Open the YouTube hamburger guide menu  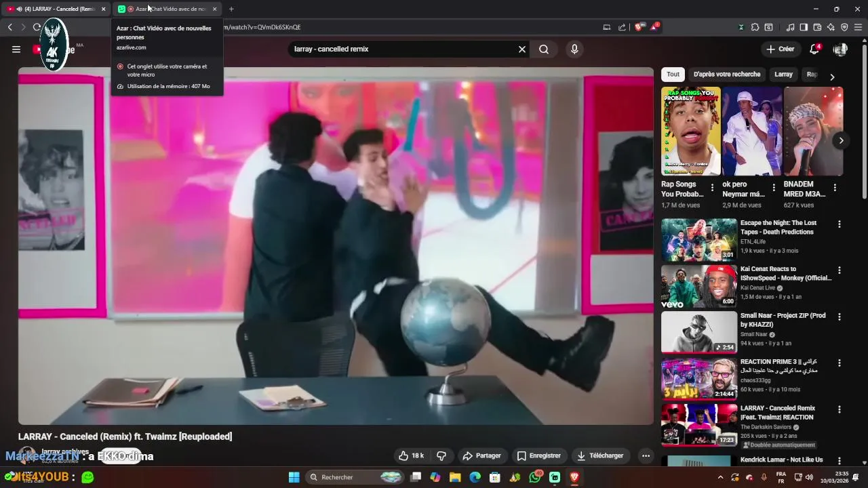pyautogui.click(x=16, y=49)
